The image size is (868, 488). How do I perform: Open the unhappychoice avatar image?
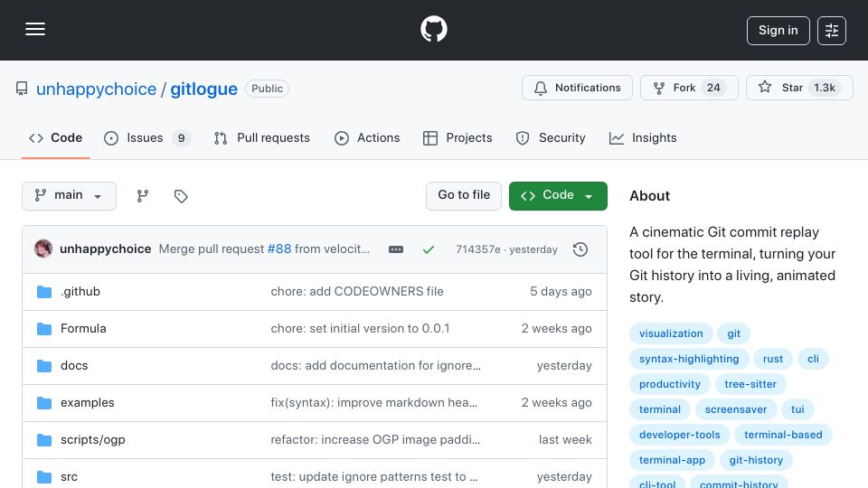(x=43, y=249)
